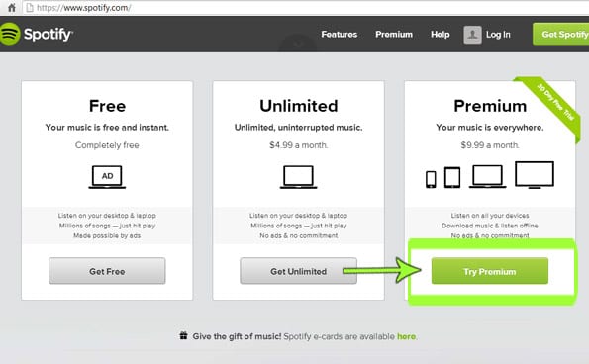
Task: Open the Features menu item
Action: (x=340, y=35)
